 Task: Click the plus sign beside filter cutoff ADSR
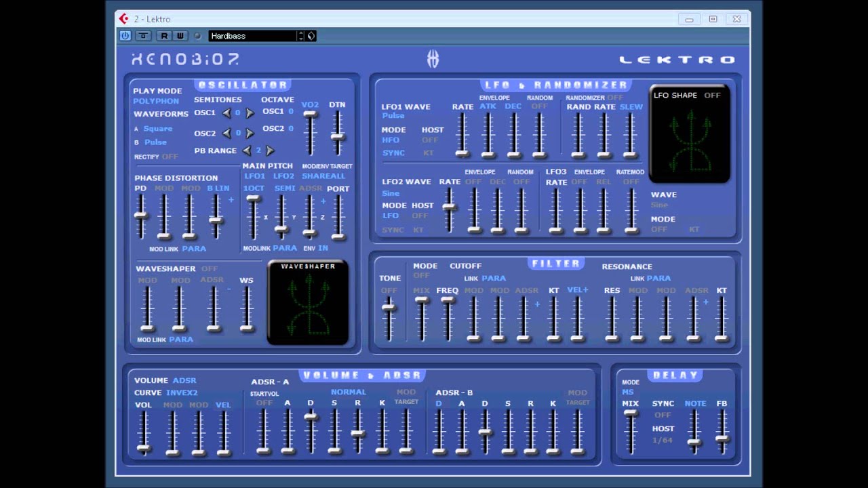pyautogui.click(x=537, y=304)
